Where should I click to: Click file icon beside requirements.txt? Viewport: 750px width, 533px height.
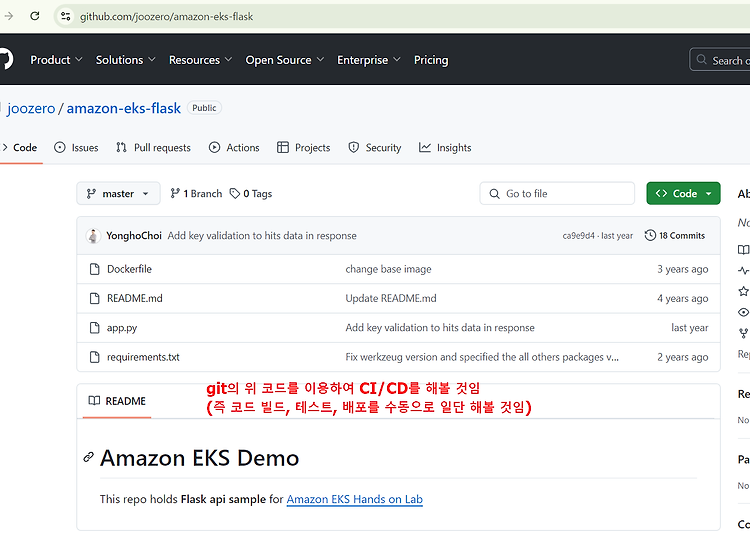pyautogui.click(x=95, y=357)
